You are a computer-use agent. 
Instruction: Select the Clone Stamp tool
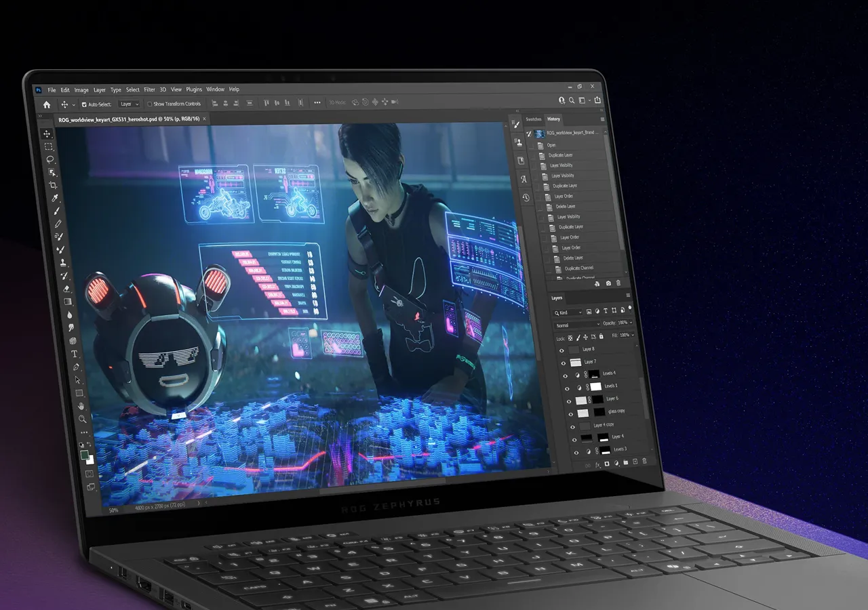click(x=63, y=263)
